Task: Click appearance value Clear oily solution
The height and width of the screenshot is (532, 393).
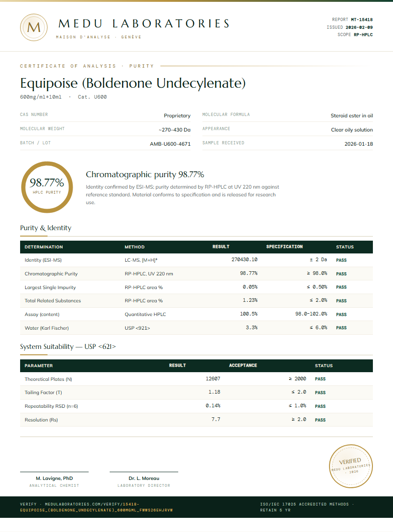Action: click(352, 130)
